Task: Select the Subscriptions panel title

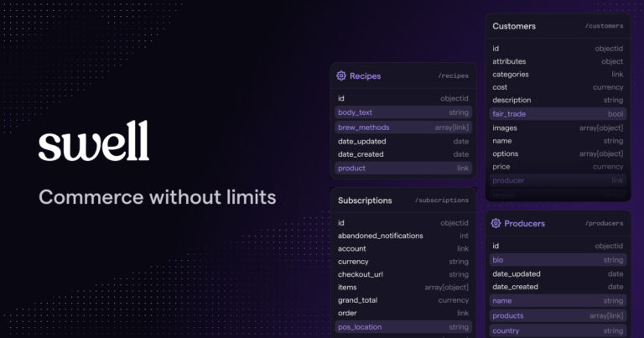Action: (365, 200)
